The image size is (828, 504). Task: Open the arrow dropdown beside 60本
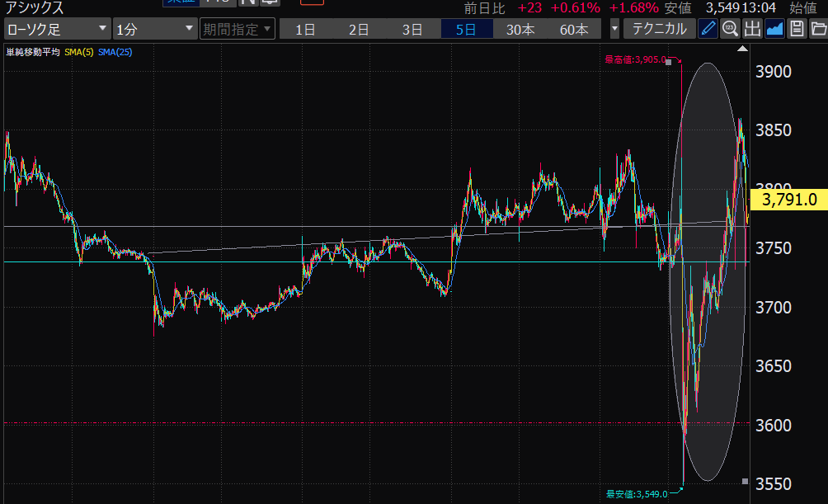coord(614,29)
